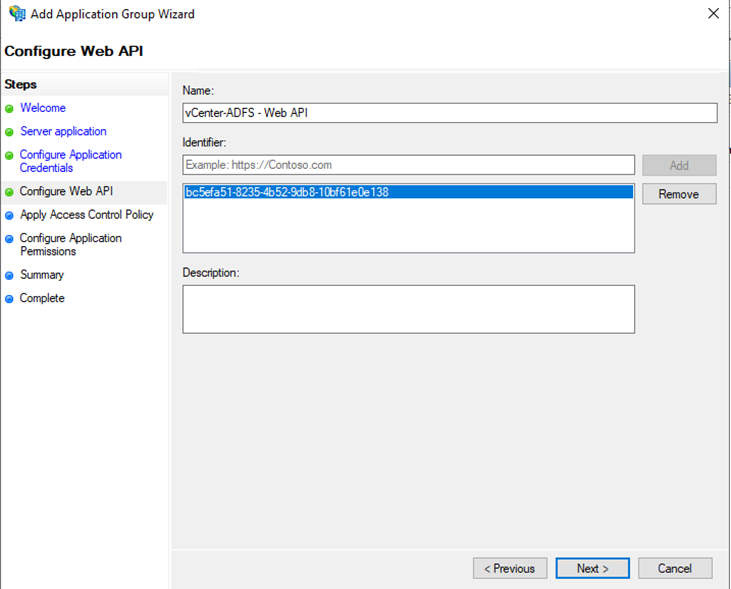Proceed with the Next button
731x589 pixels.
(593, 568)
